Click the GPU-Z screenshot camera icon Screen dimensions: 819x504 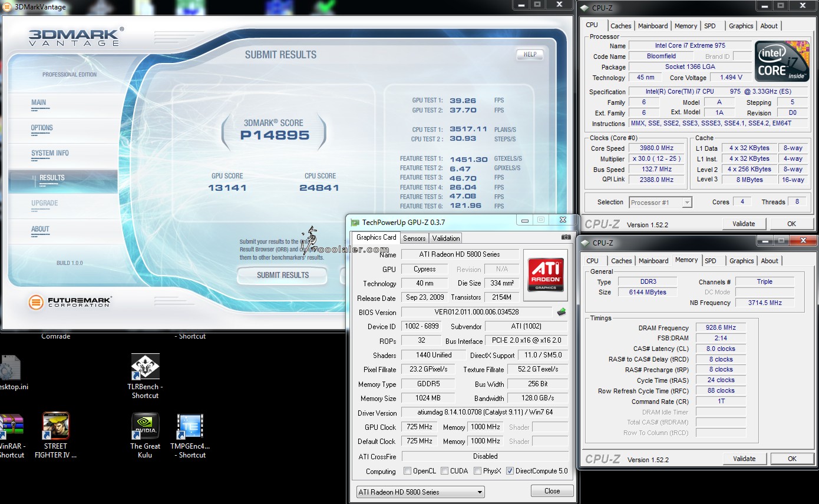tap(566, 237)
